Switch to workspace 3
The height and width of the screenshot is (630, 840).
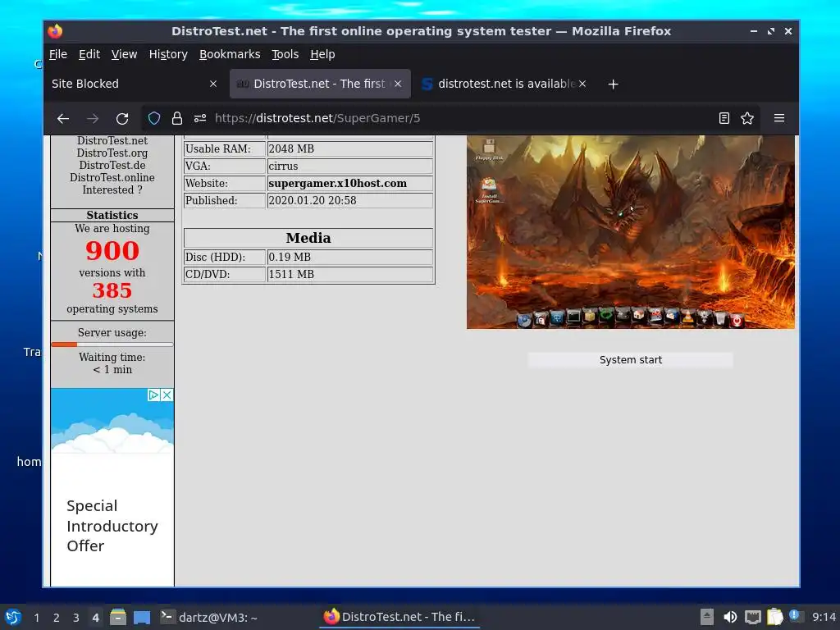tap(76, 618)
